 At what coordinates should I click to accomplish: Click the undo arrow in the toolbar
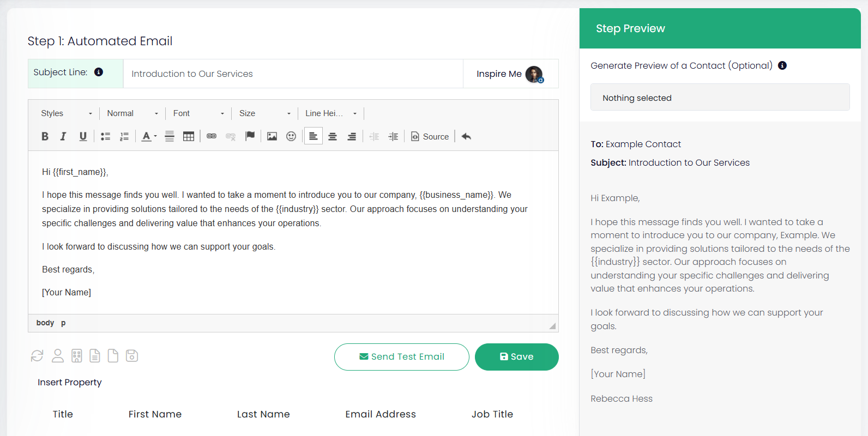(466, 137)
